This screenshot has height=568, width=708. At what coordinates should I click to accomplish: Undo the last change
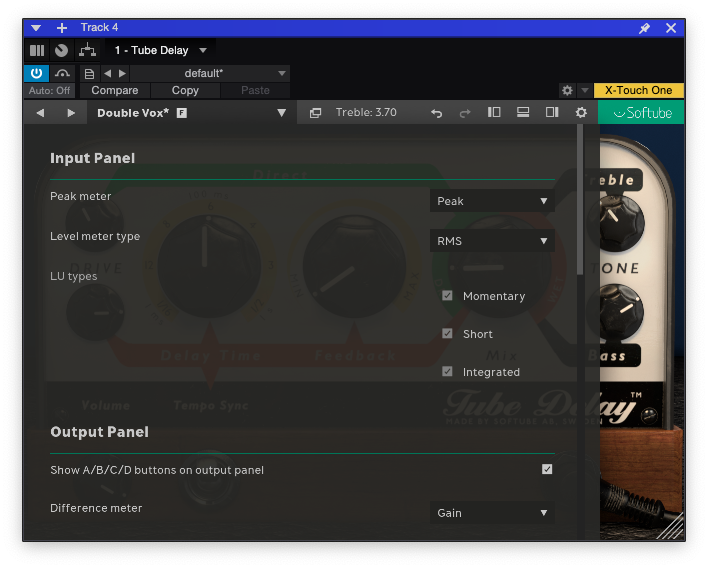click(x=436, y=113)
